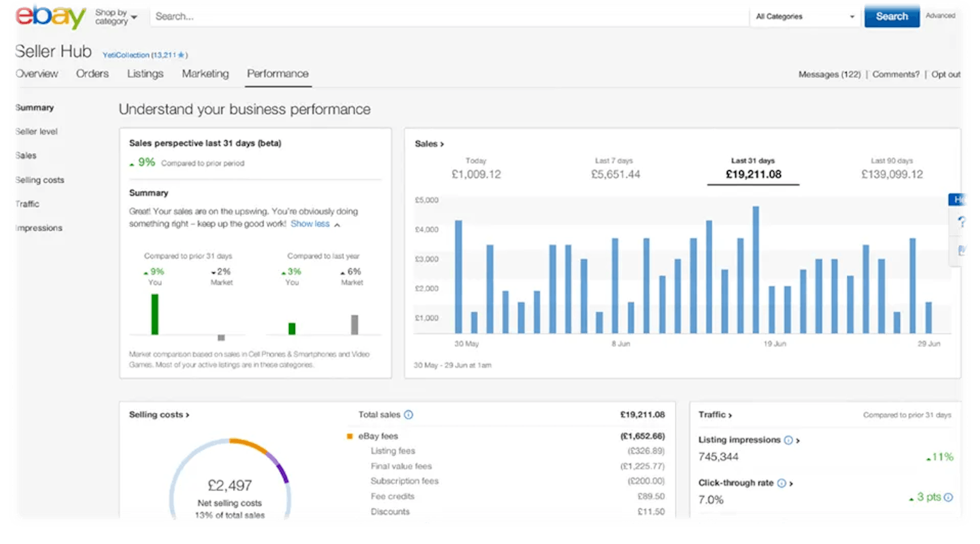Click the star icon next to YetiCollection rating
This screenshot has height=544, width=980.
coord(181,55)
